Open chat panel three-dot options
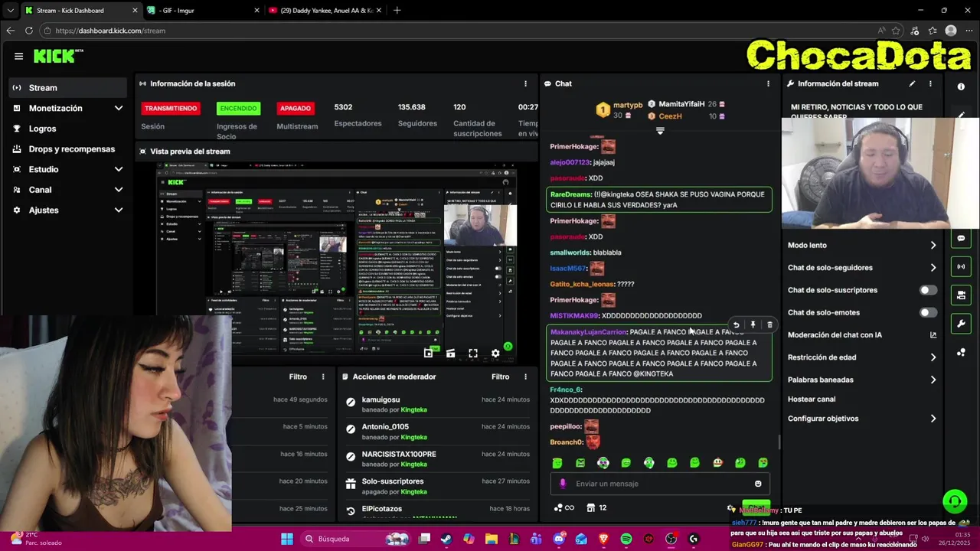Viewport: 980px width, 551px height. 768,83
